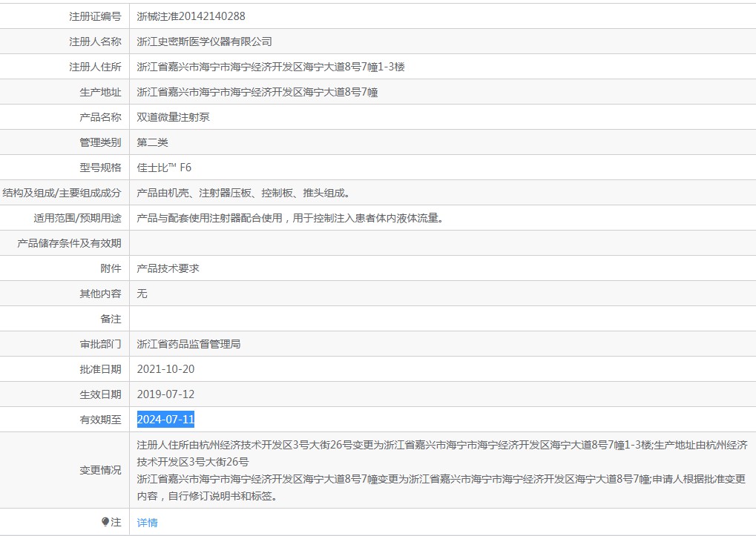Click the 注 label in last row

[116, 522]
